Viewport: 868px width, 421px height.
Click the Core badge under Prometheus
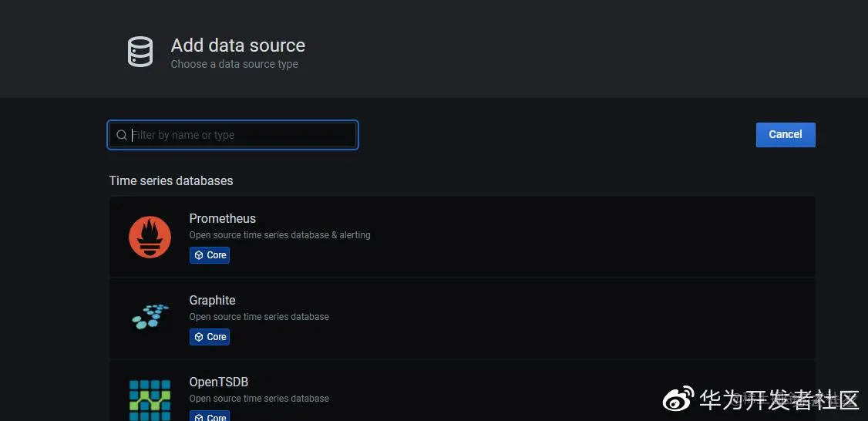[x=210, y=255]
